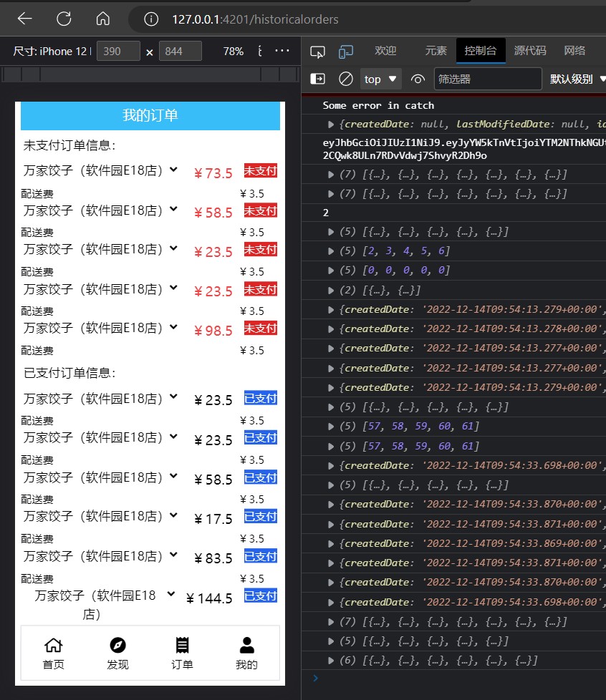Open the 网络 tab

(x=574, y=51)
